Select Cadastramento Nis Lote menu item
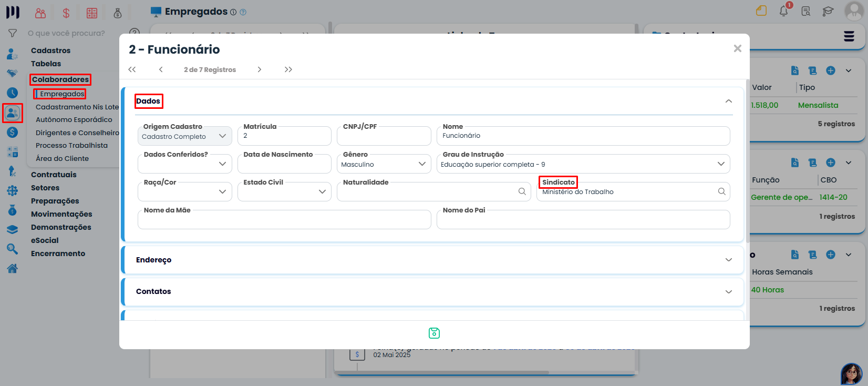The image size is (868, 386). tap(77, 107)
